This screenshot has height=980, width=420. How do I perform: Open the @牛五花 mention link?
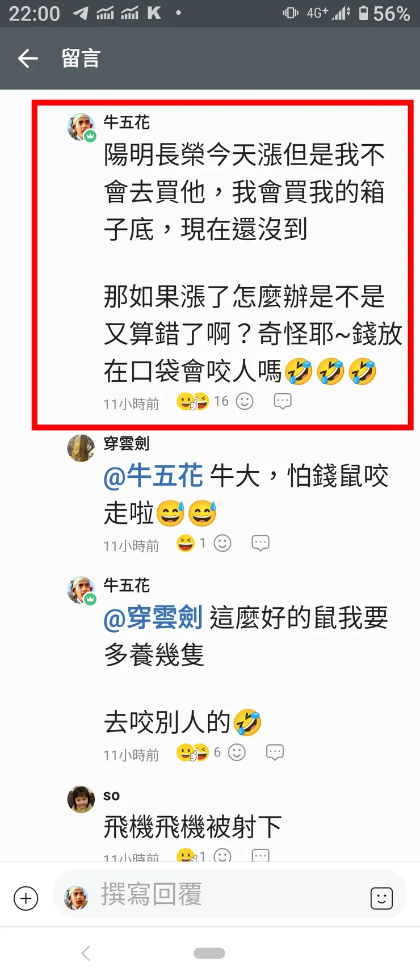point(153,476)
